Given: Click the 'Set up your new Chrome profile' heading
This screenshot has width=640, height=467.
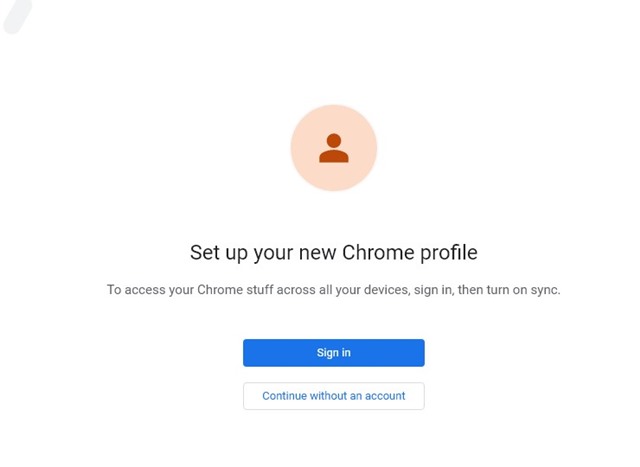Looking at the screenshot, I should tap(333, 253).
